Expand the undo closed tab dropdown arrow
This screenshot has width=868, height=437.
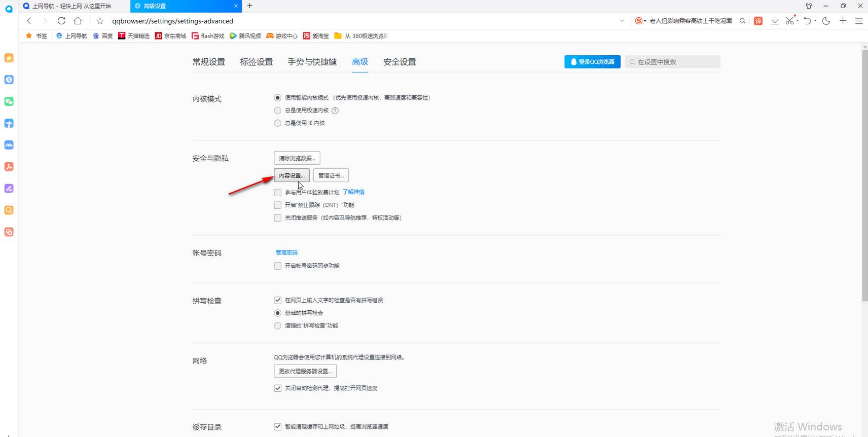(x=815, y=21)
